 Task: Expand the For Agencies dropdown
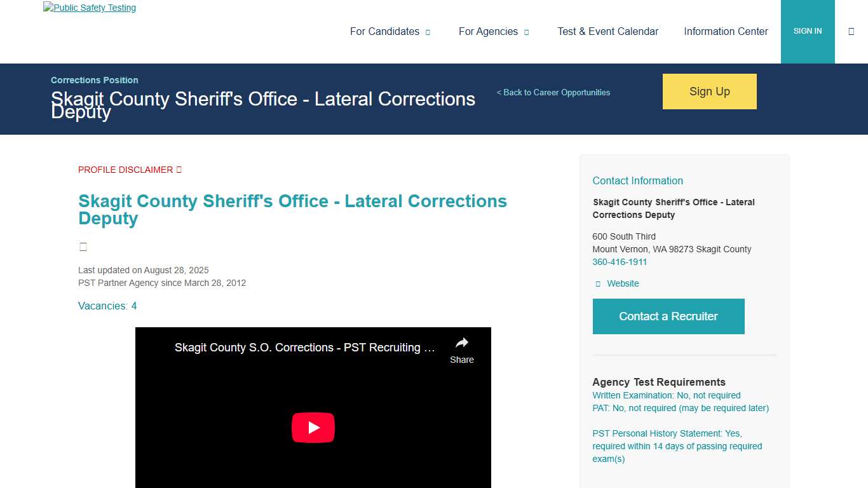(x=489, y=31)
